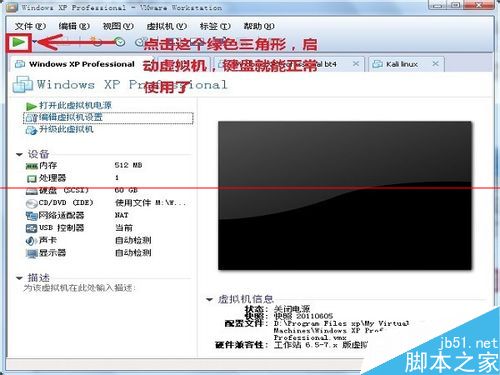Close the Kali linux tab
The height and width of the screenshot is (375, 500).
point(435,64)
